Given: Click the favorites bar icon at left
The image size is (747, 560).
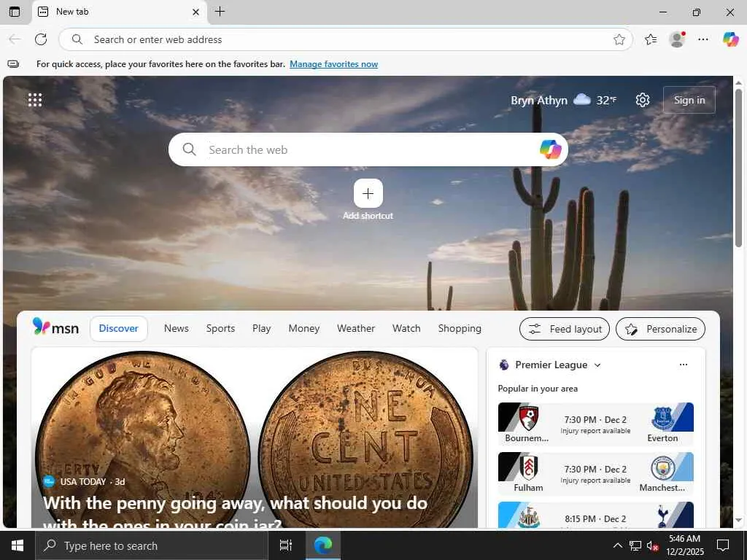Looking at the screenshot, I should (13, 64).
